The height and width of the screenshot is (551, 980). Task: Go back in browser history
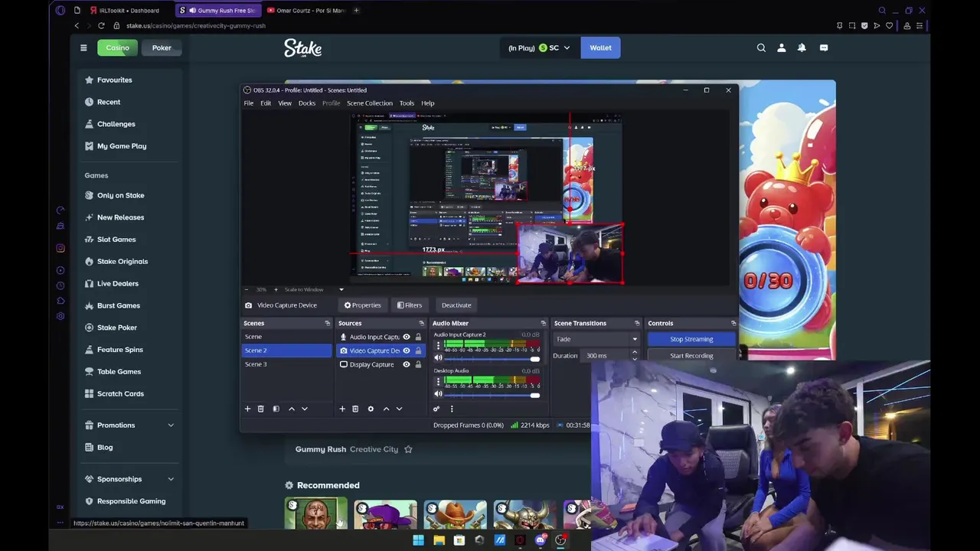(77, 25)
